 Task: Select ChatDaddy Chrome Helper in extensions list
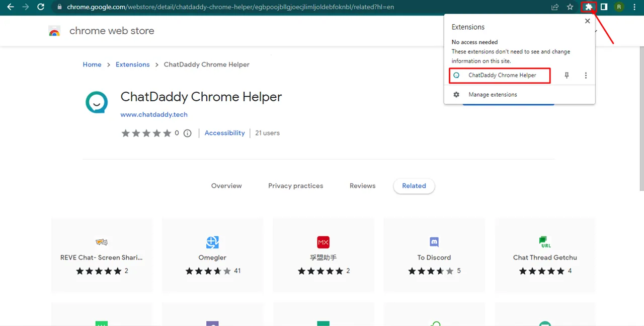click(x=502, y=76)
